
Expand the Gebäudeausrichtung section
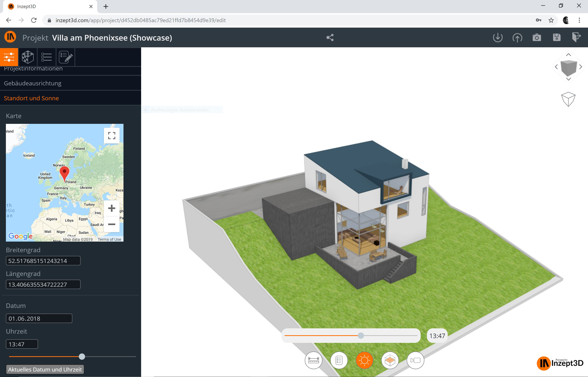(x=33, y=83)
